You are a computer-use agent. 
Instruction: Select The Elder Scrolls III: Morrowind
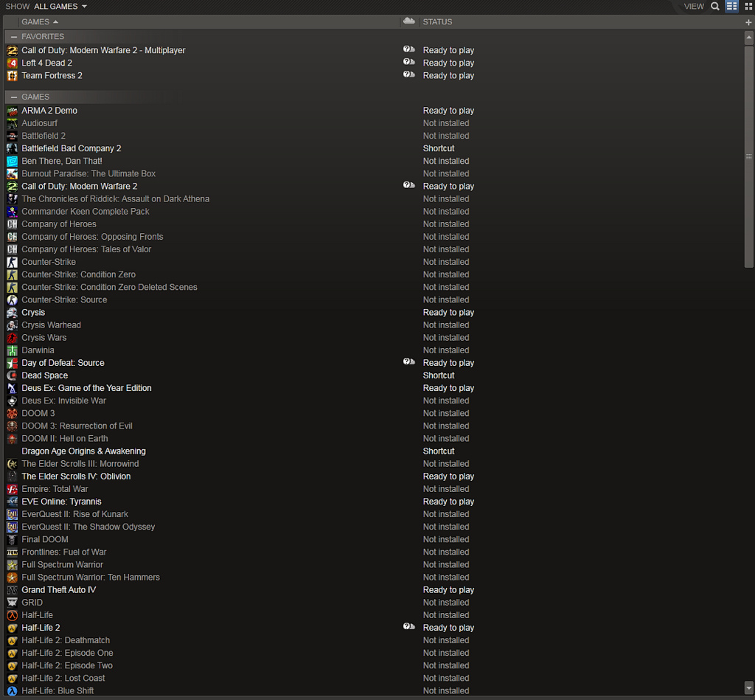tap(80, 463)
